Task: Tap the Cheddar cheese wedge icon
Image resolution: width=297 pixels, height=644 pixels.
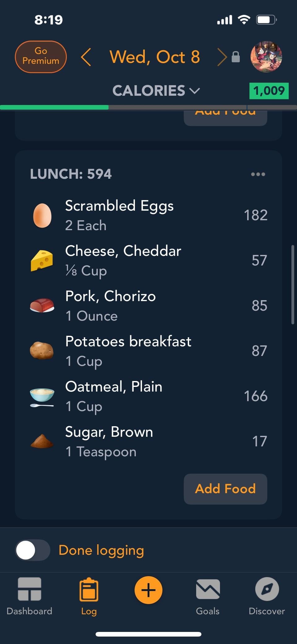Action: pyautogui.click(x=42, y=261)
